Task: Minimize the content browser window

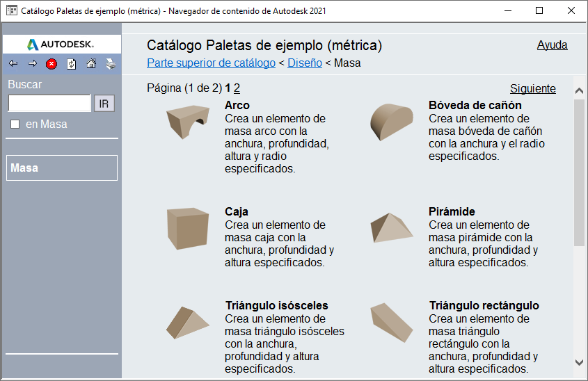Action: click(x=508, y=10)
